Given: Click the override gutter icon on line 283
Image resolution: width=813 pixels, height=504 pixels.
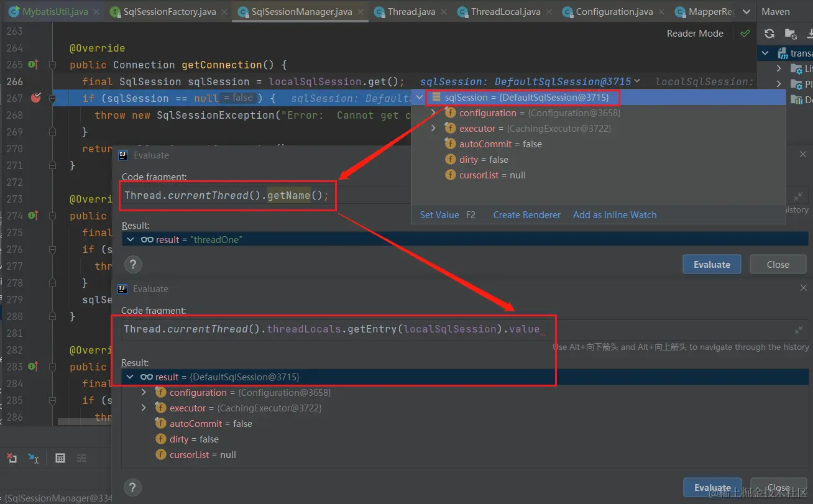Looking at the screenshot, I should pos(33,367).
